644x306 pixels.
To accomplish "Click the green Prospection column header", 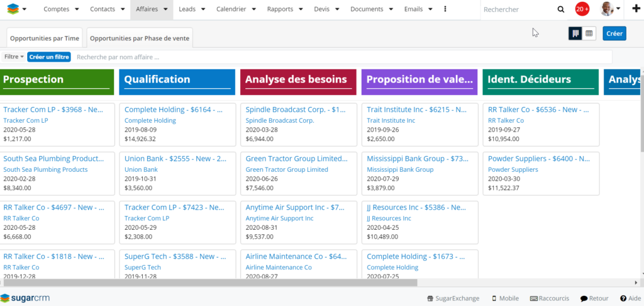I will click(x=57, y=82).
